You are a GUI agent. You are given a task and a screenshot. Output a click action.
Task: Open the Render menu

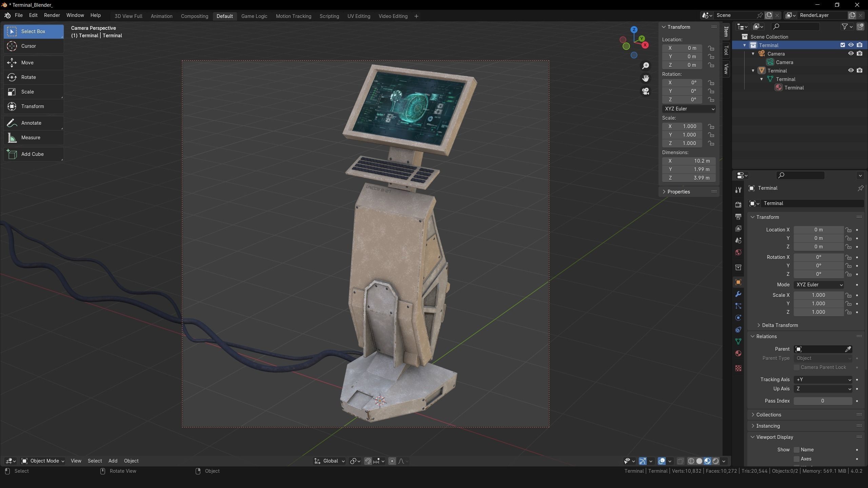[x=52, y=15]
